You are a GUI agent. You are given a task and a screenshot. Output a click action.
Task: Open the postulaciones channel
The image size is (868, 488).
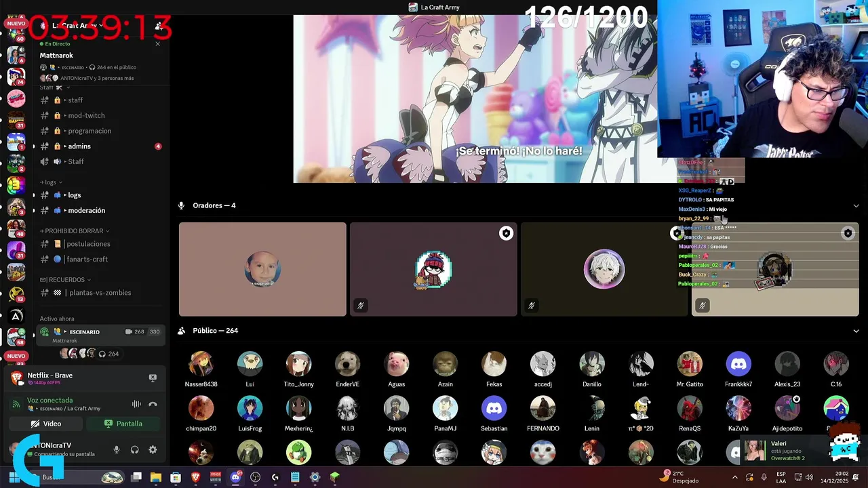pos(100,244)
